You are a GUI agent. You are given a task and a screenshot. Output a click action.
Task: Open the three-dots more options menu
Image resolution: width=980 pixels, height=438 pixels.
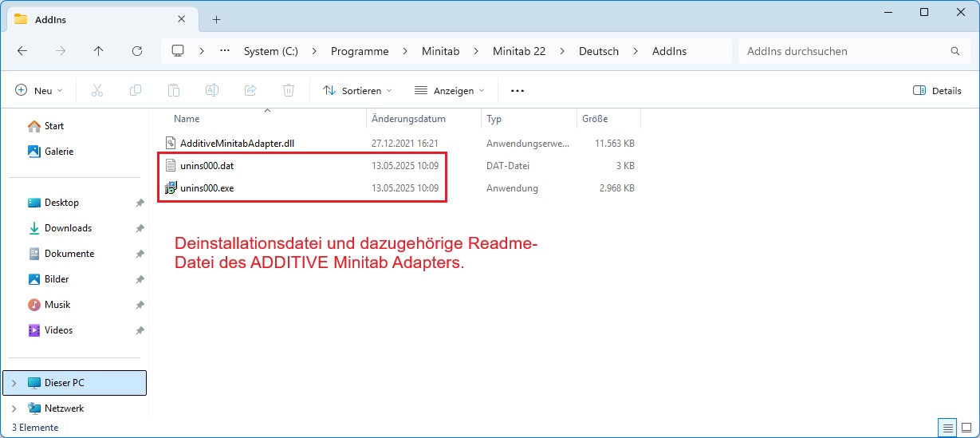click(518, 91)
